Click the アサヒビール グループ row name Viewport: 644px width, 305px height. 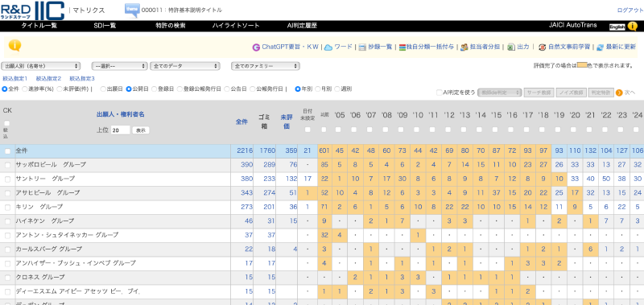point(47,193)
